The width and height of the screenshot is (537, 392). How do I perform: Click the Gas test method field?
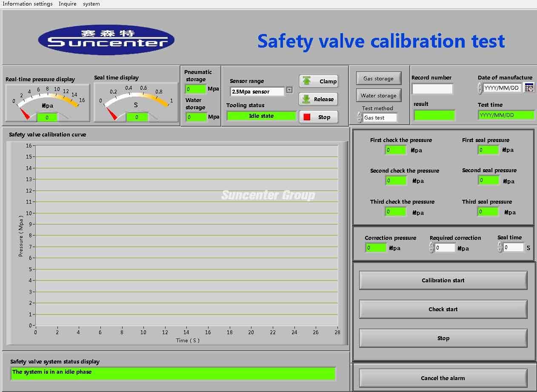(380, 118)
